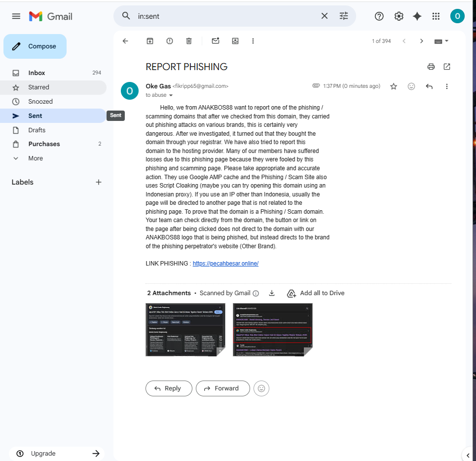Open the Support help icon
This screenshot has height=461, width=476.
coord(379,16)
